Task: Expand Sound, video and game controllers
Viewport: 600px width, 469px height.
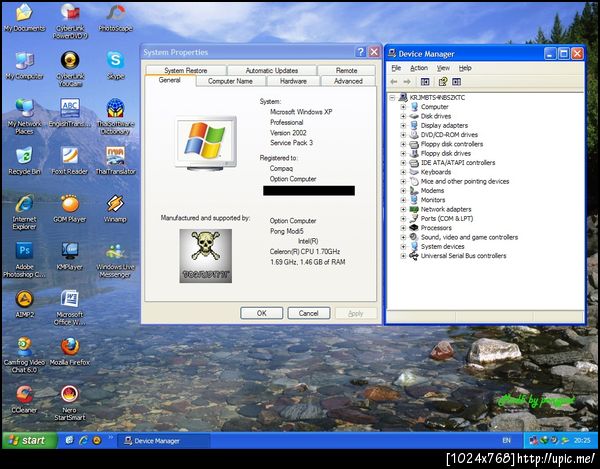Action: coord(403,237)
